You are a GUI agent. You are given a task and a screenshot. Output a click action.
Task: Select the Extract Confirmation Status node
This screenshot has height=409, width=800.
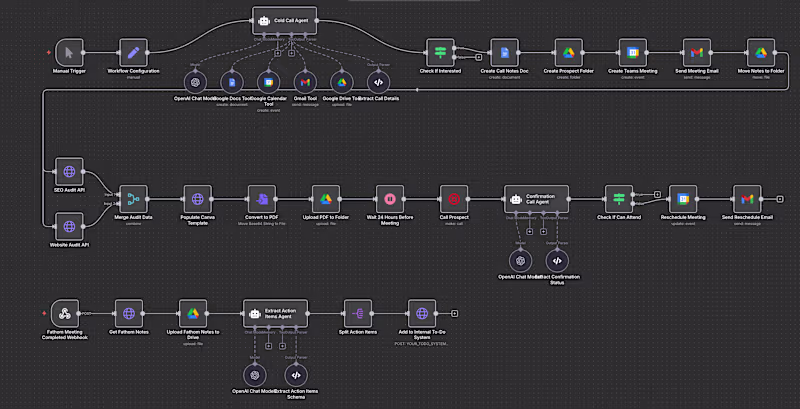point(557,261)
